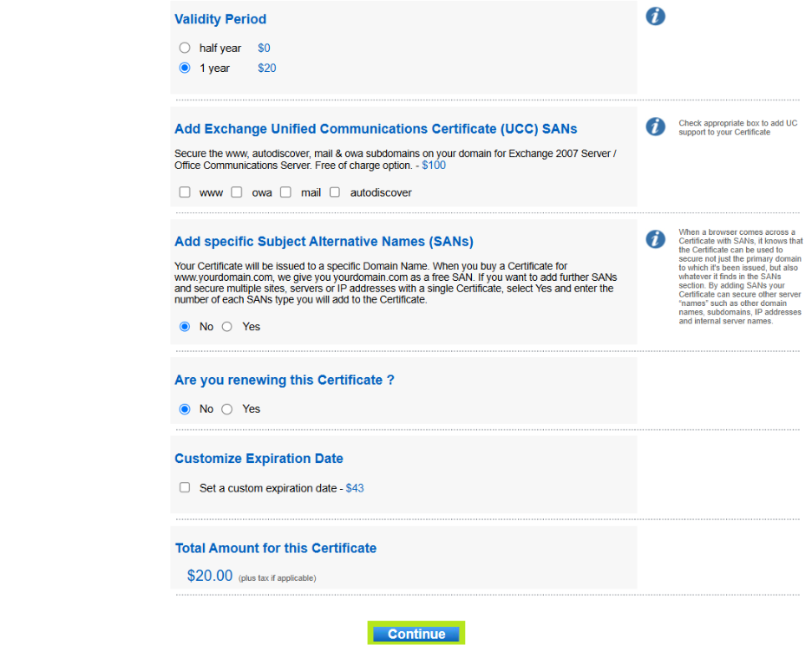
Task: Click the $43 custom expiration price
Action: pyautogui.click(x=355, y=488)
